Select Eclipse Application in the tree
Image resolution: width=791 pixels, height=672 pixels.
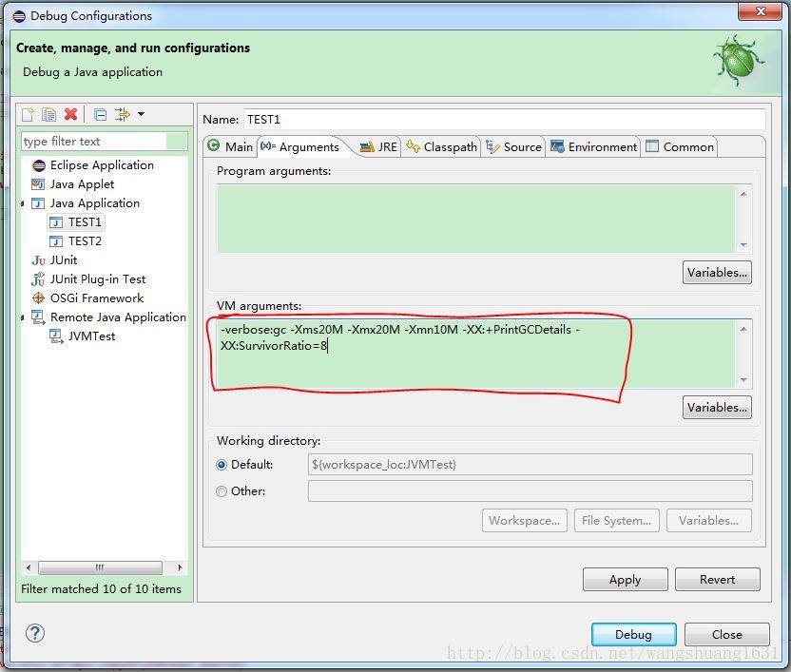click(102, 165)
